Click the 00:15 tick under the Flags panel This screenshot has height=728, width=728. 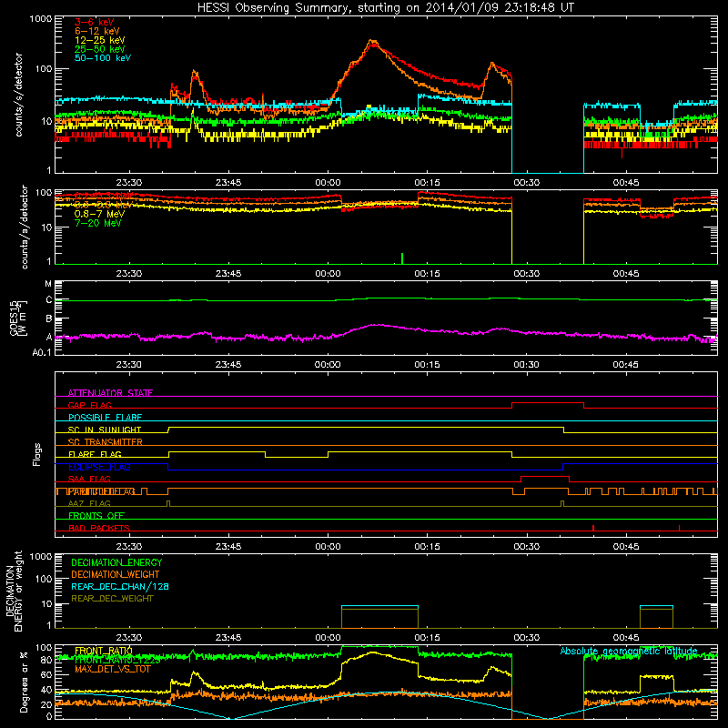427,547
